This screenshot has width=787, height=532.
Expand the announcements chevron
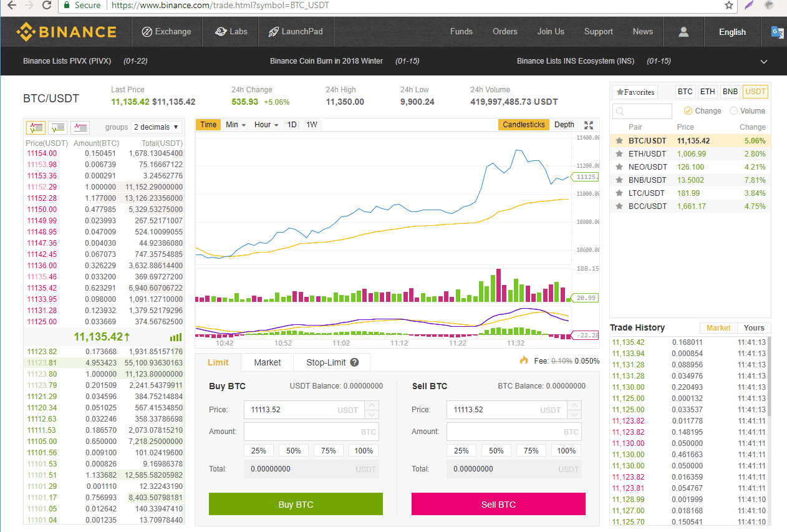pyautogui.click(x=764, y=61)
